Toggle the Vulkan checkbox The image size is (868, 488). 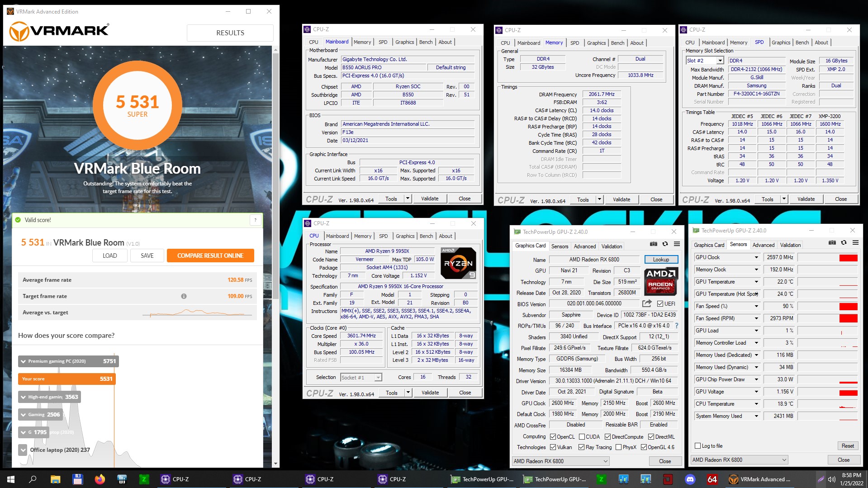[x=553, y=447]
